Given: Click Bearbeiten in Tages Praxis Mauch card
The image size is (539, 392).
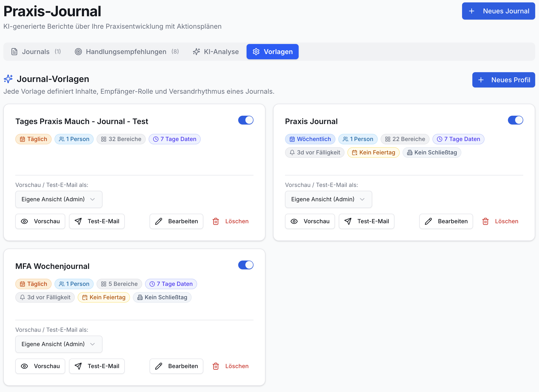Looking at the screenshot, I should [x=176, y=221].
